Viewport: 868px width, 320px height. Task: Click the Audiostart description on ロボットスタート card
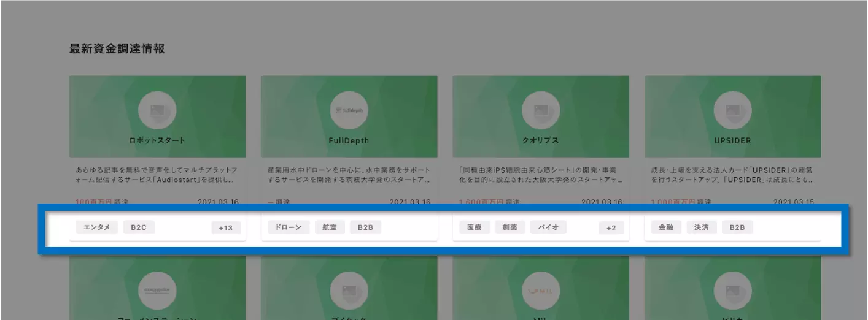tap(157, 175)
